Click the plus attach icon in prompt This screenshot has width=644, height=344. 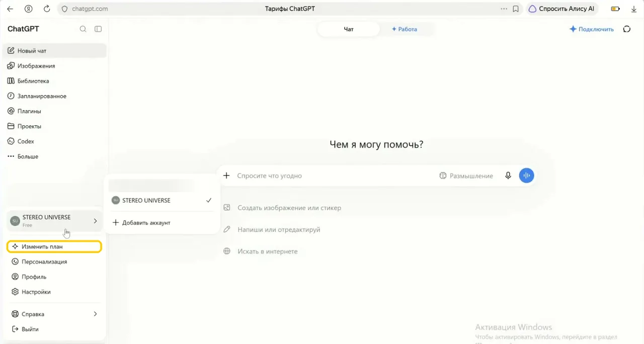tap(226, 176)
